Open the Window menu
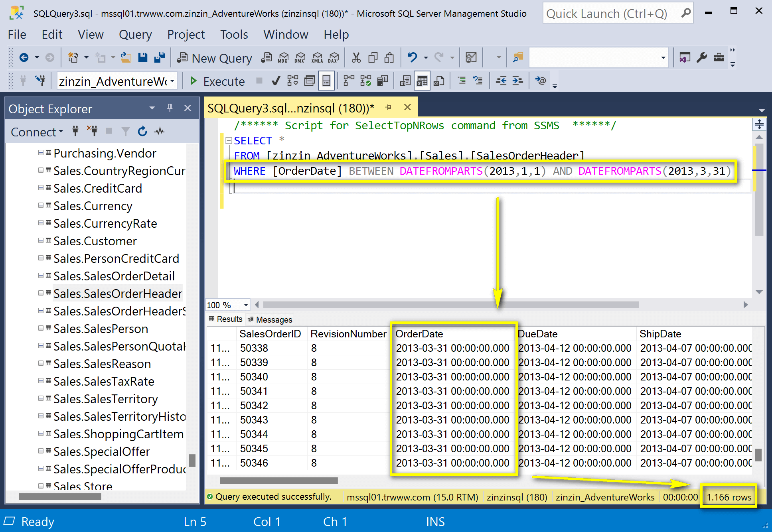 pyautogui.click(x=286, y=35)
